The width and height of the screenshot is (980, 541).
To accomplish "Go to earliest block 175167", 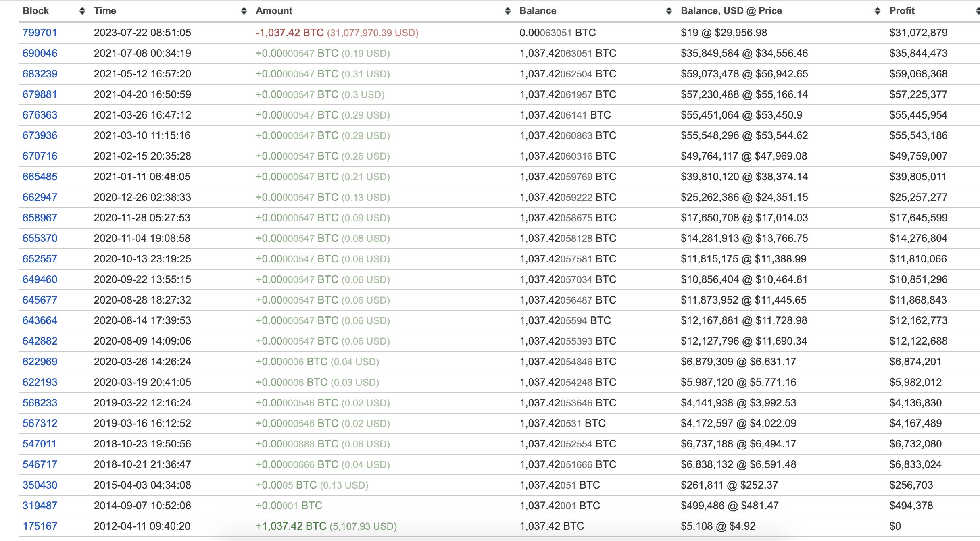I will [40, 526].
